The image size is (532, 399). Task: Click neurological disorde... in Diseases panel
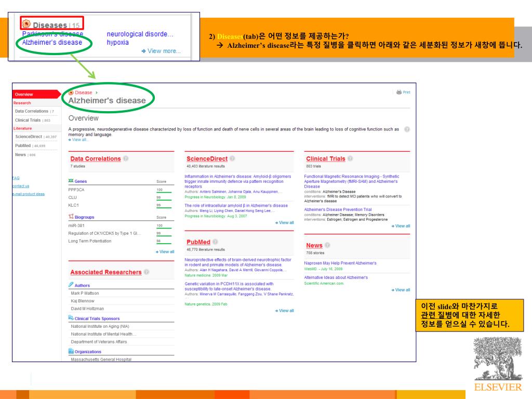(140, 34)
